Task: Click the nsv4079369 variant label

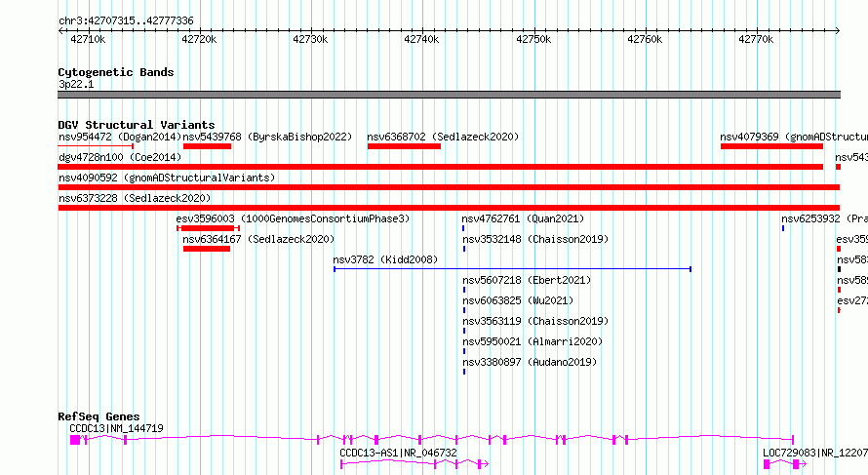Action: pos(794,137)
